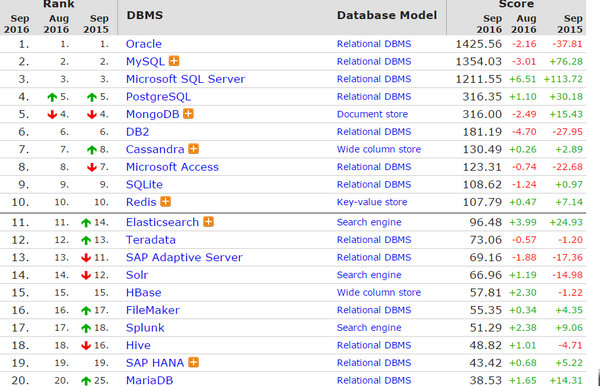Screen dimensions: 600x387
Task: Click the SQL Server score 1211.55
Action: click(479, 79)
